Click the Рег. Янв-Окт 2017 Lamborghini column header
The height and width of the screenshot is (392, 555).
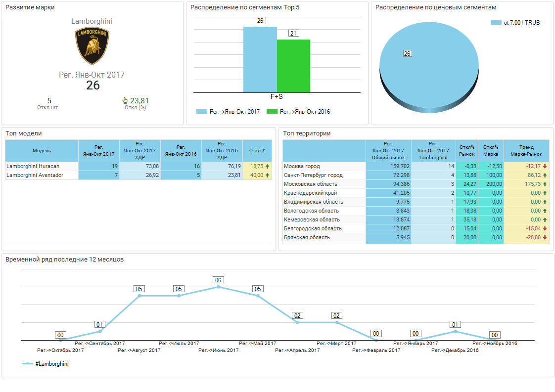[433, 151]
